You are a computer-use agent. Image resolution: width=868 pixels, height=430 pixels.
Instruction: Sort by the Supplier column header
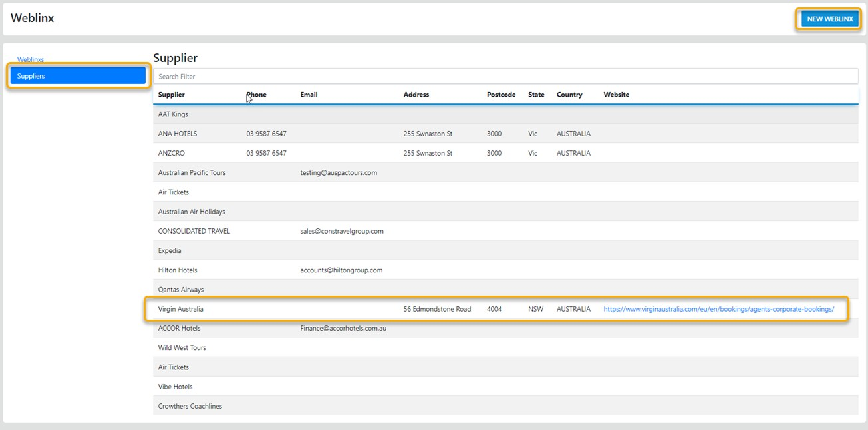[172, 95]
